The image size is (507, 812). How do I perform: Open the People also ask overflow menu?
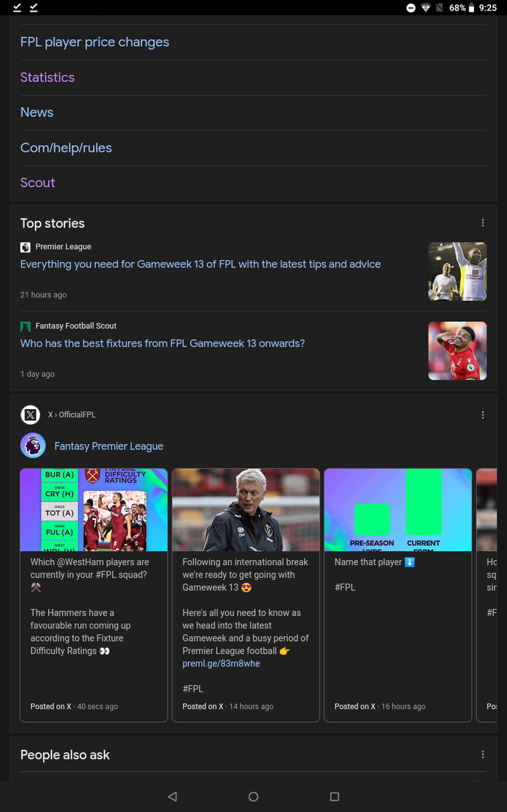[483, 755]
